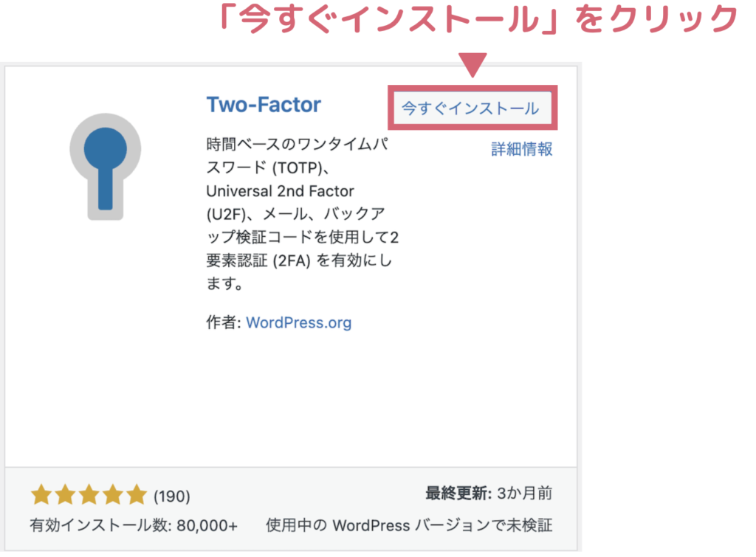Select the first rating star
Viewport: 756px width, 557px height.
(41, 494)
